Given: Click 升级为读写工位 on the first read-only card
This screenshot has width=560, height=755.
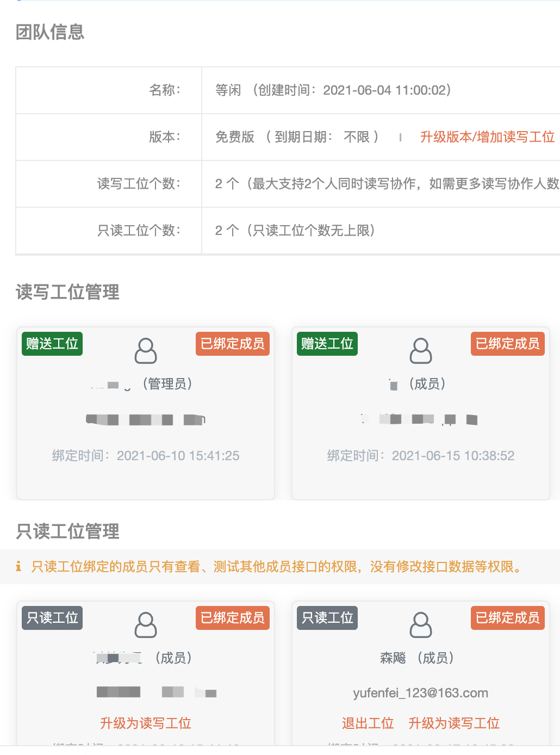Looking at the screenshot, I should (x=146, y=723).
